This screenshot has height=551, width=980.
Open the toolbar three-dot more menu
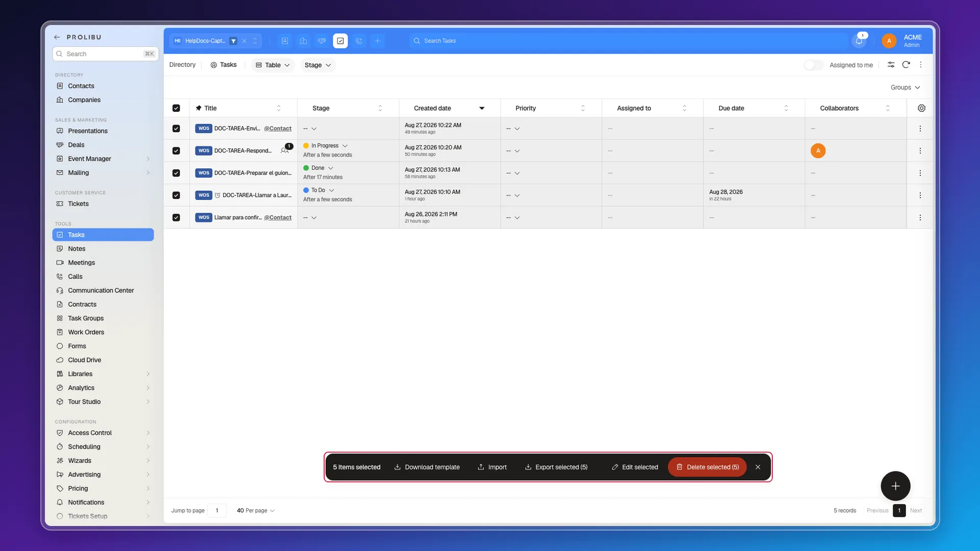point(921,65)
